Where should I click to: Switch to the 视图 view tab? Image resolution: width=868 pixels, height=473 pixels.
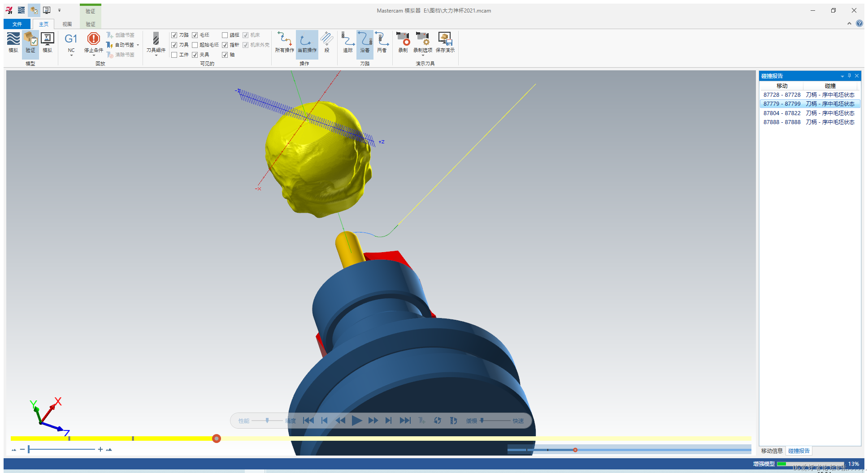pyautogui.click(x=67, y=24)
